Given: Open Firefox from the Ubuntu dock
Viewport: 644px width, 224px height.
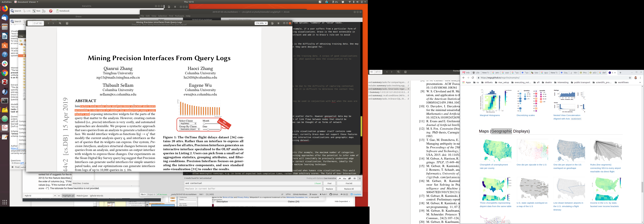Looking at the screenshot, I should coord(5,9).
